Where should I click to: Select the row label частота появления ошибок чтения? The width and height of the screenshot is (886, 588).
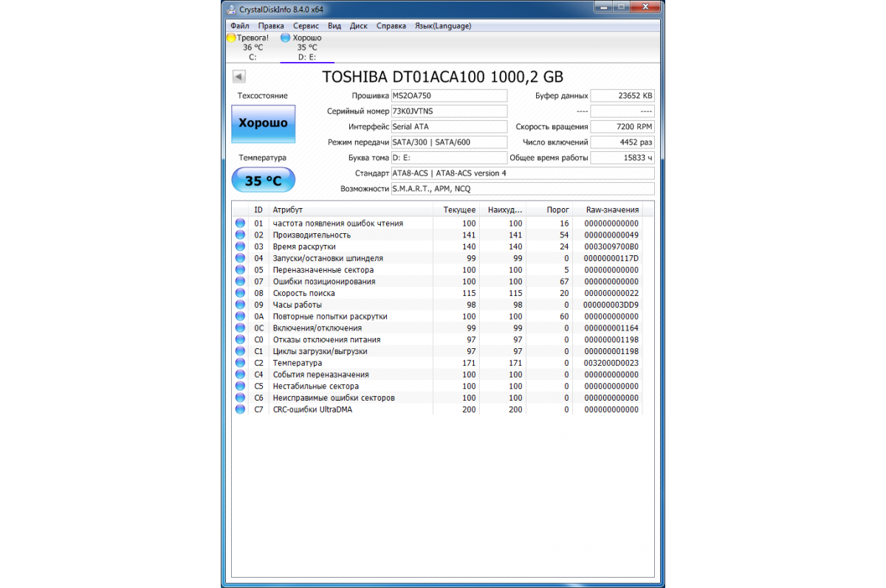click(x=338, y=223)
